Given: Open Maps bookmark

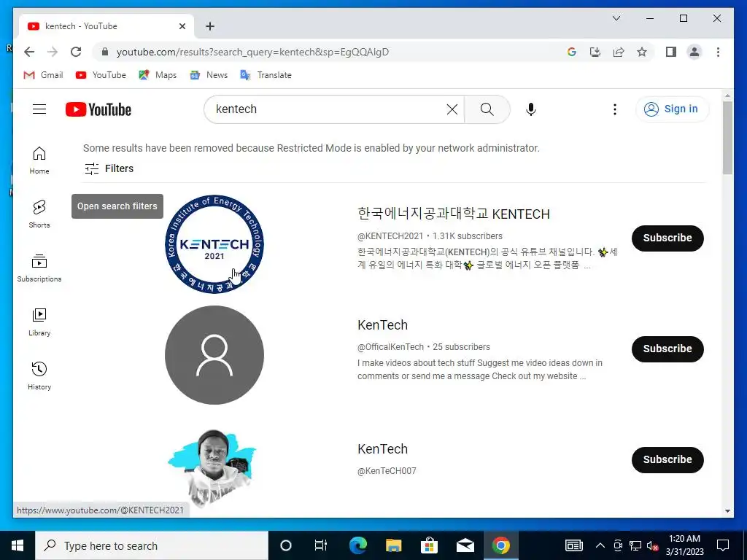Looking at the screenshot, I should point(158,75).
